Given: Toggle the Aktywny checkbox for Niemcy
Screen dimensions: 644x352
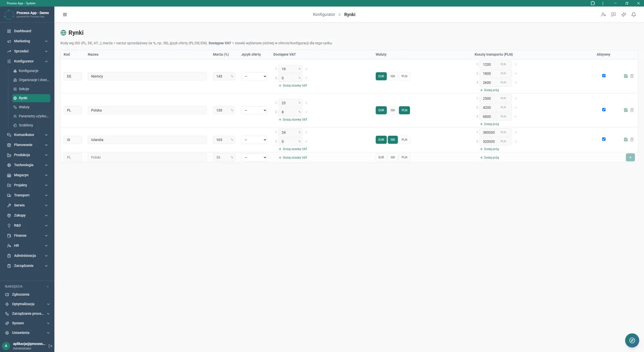Looking at the screenshot, I should (x=604, y=76).
